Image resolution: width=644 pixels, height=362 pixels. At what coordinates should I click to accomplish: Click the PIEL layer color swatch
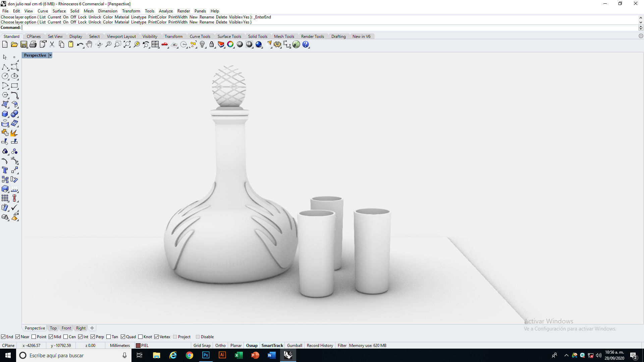point(138,346)
